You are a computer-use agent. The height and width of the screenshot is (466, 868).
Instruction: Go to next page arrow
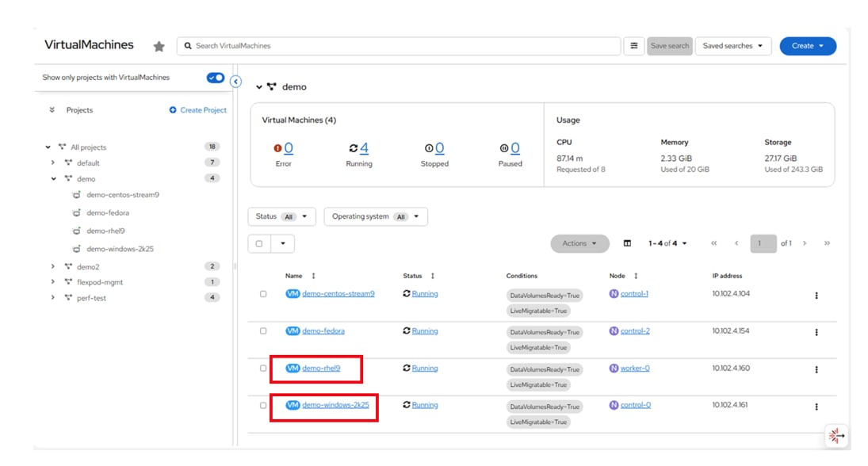805,243
